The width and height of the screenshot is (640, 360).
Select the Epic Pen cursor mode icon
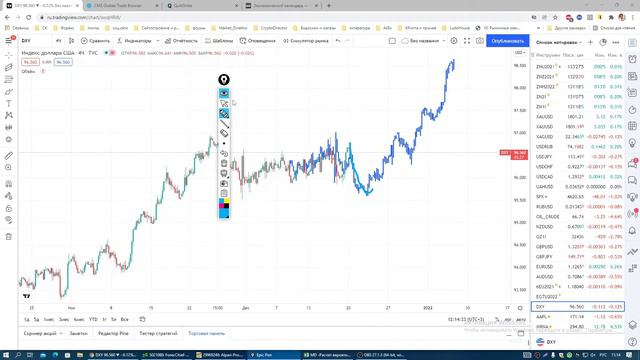(224, 103)
